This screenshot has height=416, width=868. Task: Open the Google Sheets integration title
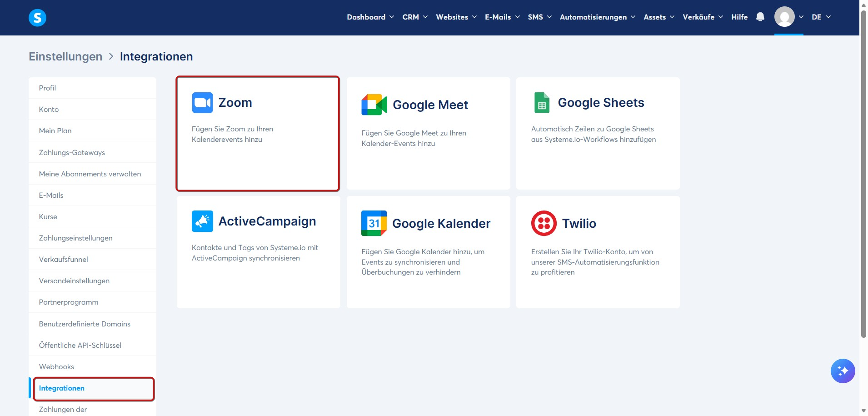point(601,103)
